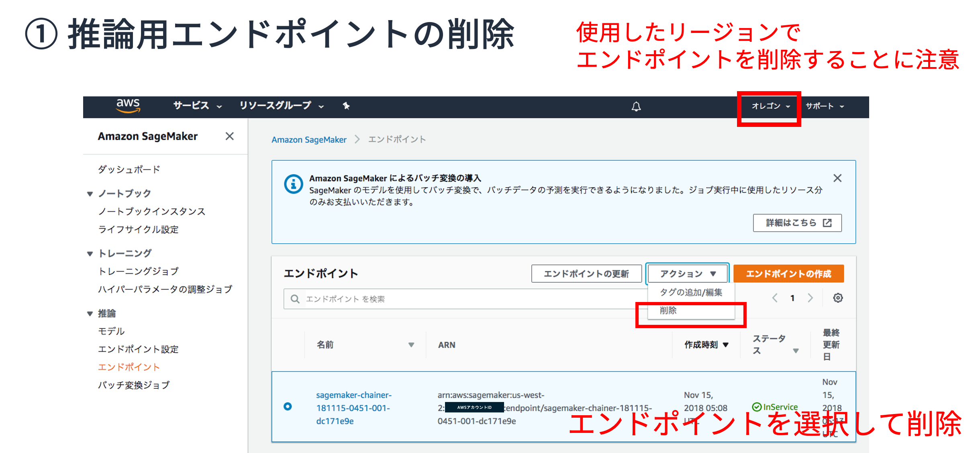Focus the エンドポイント を検索 search field
Screen dimensions: 980x453
pyautogui.click(x=466, y=299)
